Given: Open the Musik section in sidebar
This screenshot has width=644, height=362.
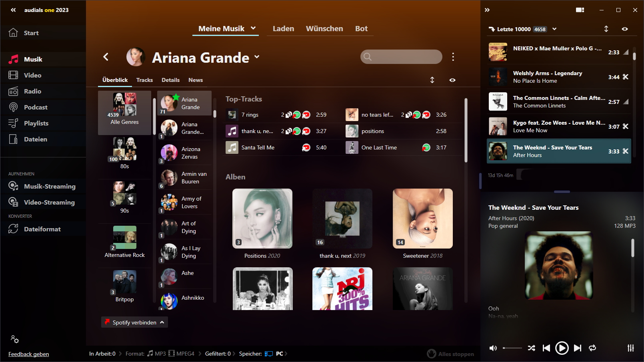Looking at the screenshot, I should 43,59.
